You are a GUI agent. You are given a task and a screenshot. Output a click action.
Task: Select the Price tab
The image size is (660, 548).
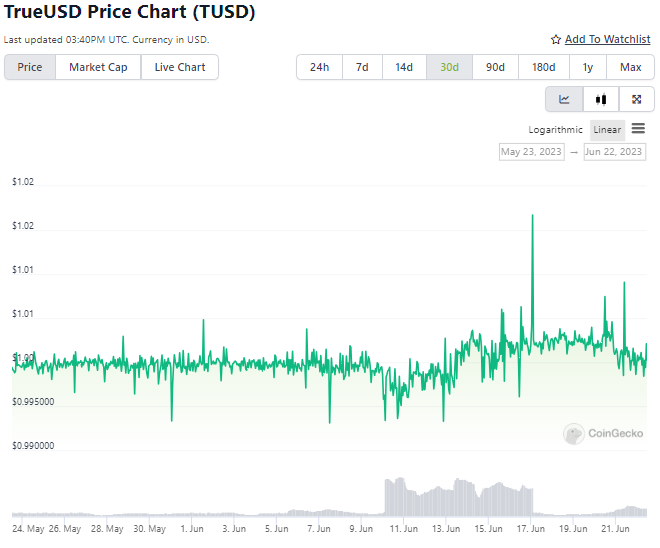click(30, 67)
